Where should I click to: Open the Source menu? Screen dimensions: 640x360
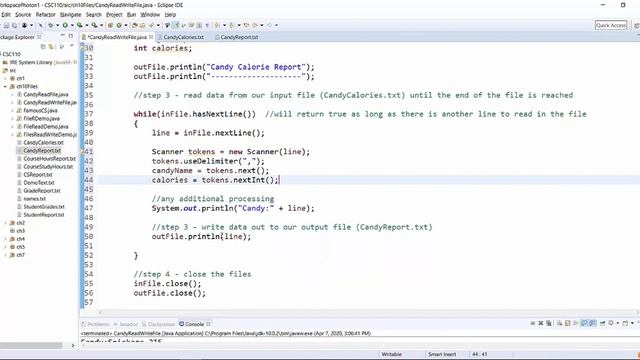pos(23,15)
